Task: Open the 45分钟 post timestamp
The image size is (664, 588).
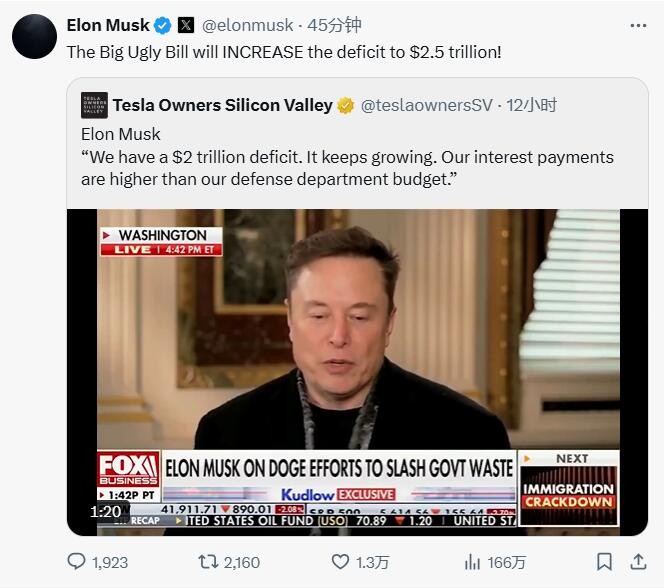Action: point(334,25)
